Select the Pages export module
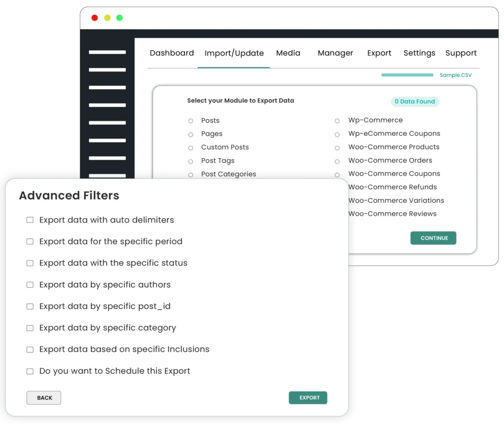The image size is (504, 423). coord(191,134)
